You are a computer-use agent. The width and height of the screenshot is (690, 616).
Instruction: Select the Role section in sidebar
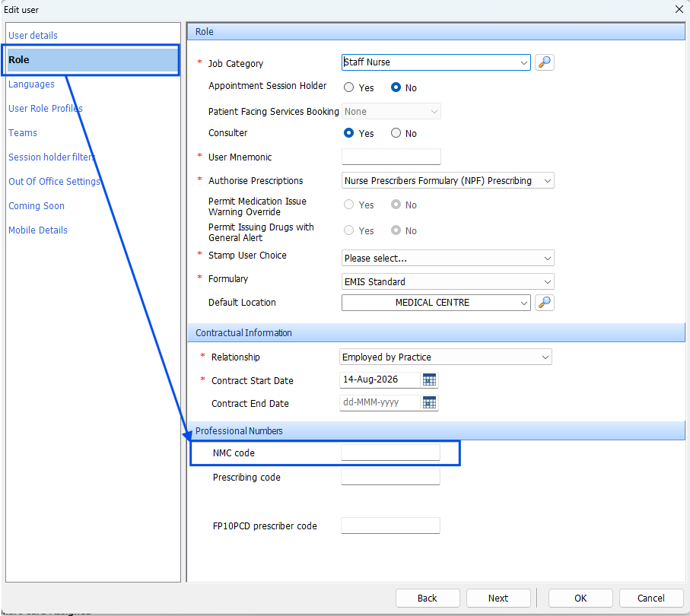(91, 60)
